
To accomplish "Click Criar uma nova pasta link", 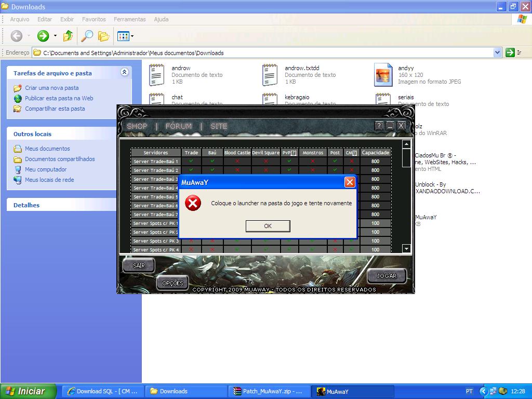I will click(x=52, y=88).
